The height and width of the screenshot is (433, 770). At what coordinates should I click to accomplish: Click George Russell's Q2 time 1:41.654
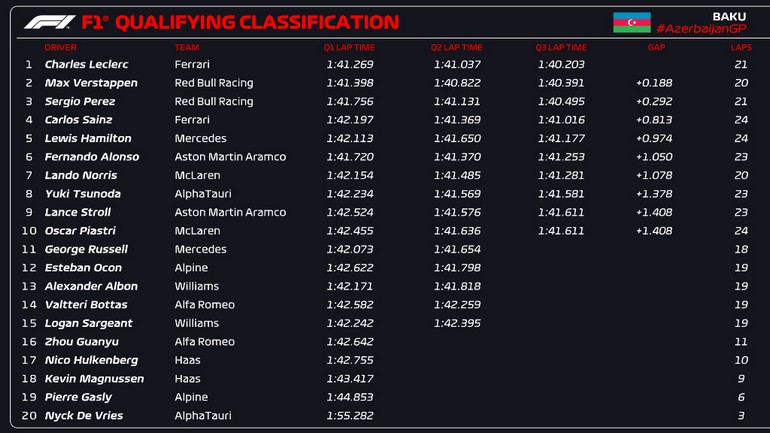457,249
